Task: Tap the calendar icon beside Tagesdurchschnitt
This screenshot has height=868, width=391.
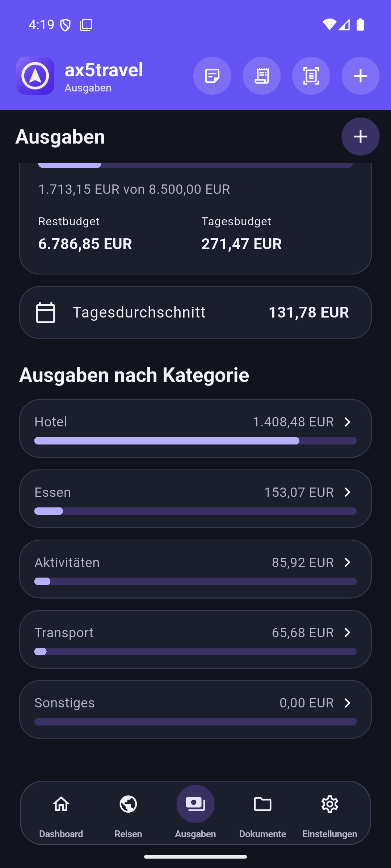Action: click(x=46, y=312)
